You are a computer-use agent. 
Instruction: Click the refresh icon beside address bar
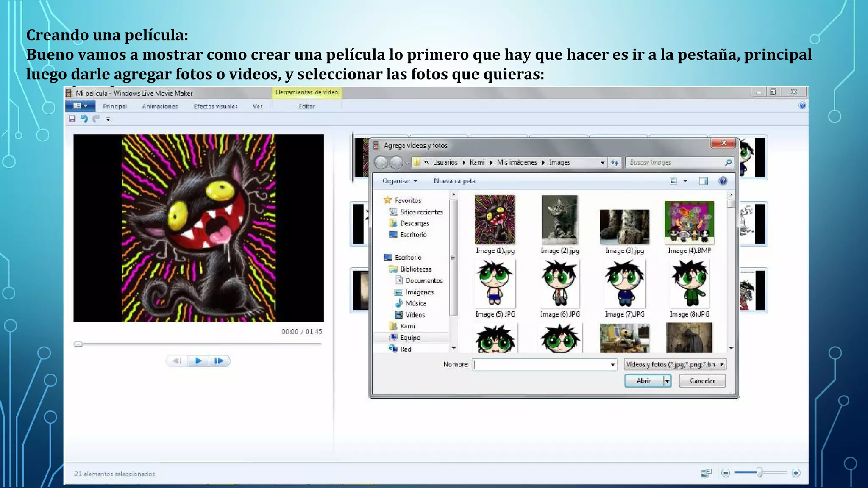point(615,162)
